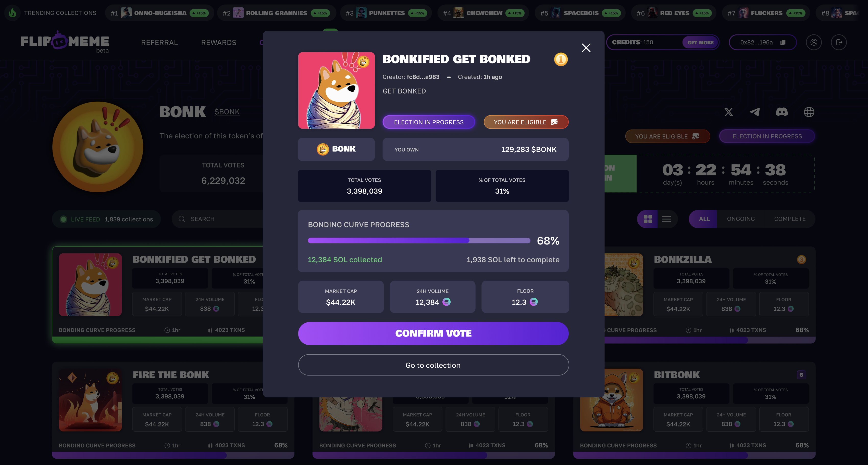
Task: Copy wallet address 0x82...196a
Action: point(783,42)
